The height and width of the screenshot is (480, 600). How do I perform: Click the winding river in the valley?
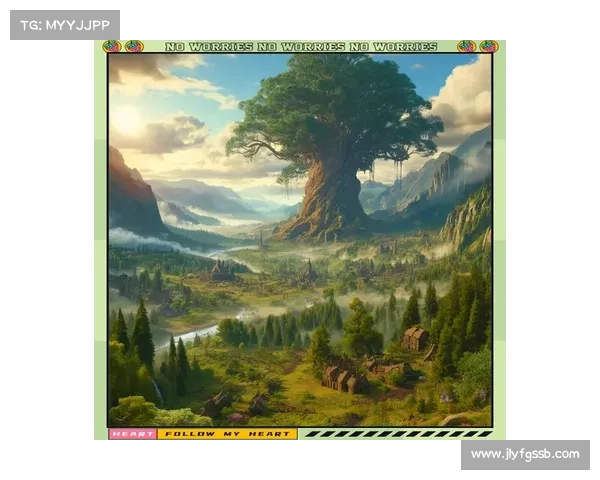pos(190,337)
